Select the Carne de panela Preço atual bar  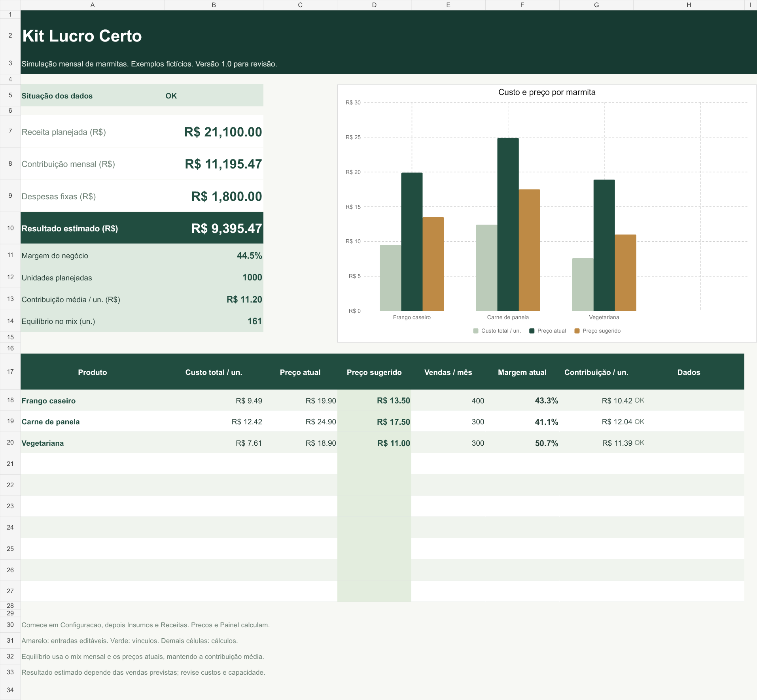pyautogui.click(x=508, y=224)
